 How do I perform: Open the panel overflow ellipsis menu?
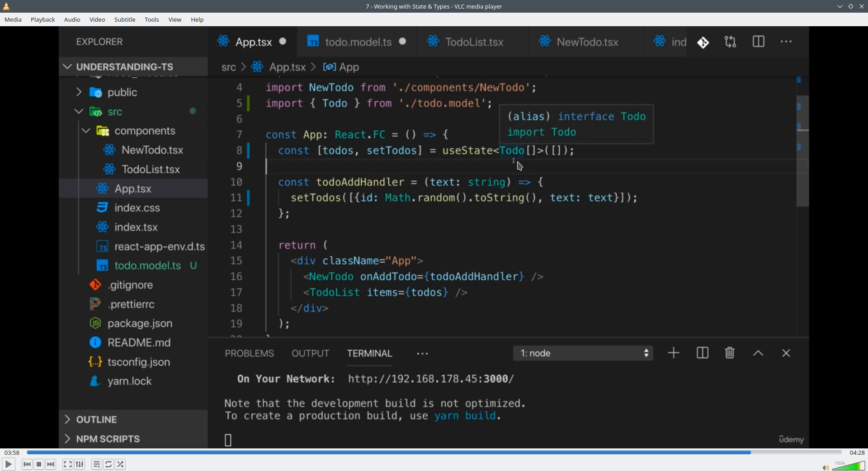tap(423, 354)
